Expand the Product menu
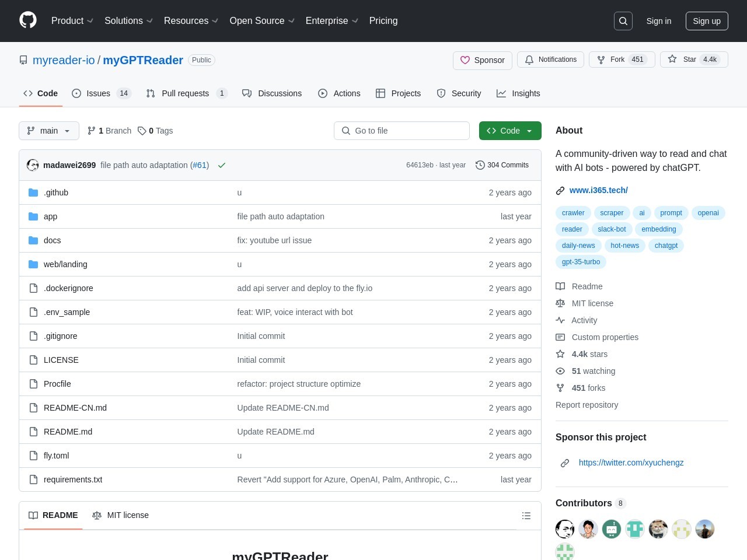Screen dimensions: 747x560 coord(72,21)
